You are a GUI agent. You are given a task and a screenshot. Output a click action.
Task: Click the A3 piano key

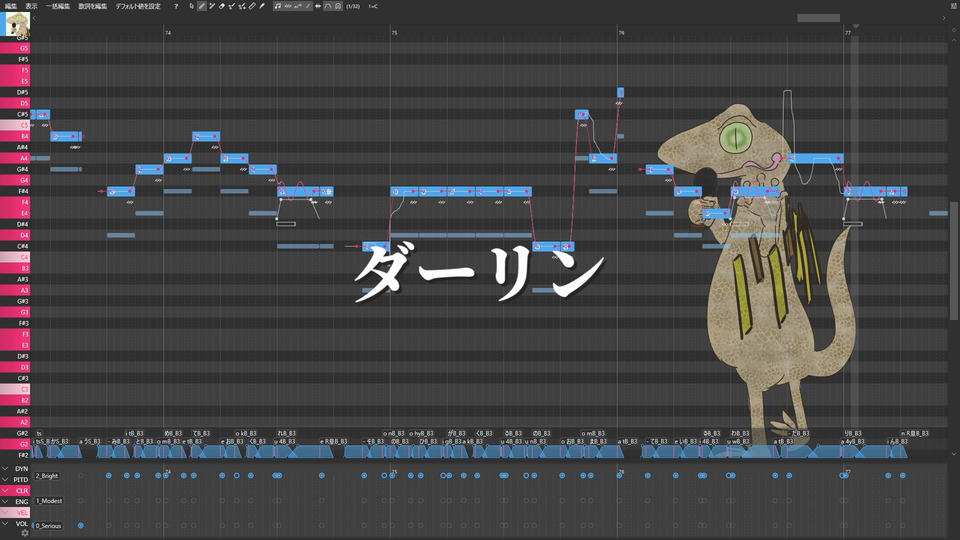(15, 290)
